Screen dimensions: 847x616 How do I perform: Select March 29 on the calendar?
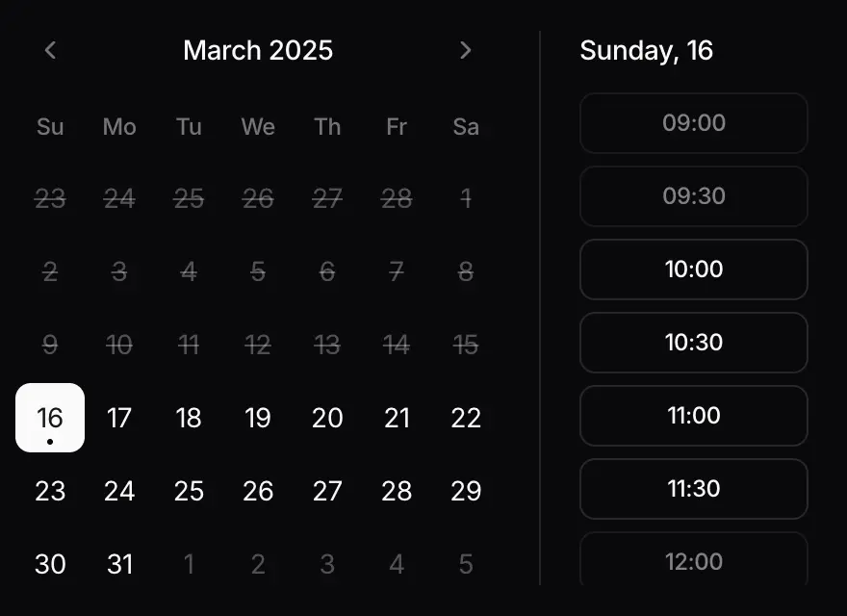[466, 491]
